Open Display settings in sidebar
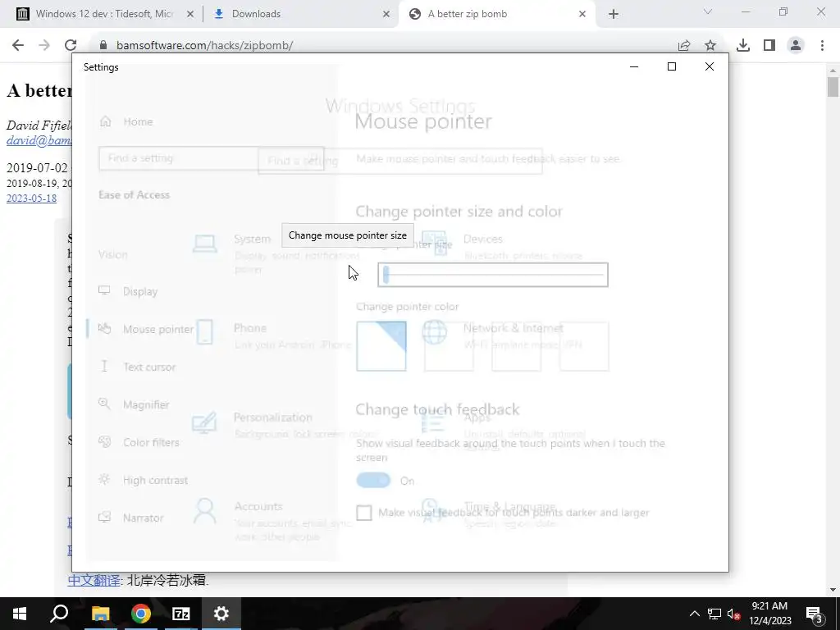This screenshot has width=840, height=630. (x=129, y=291)
